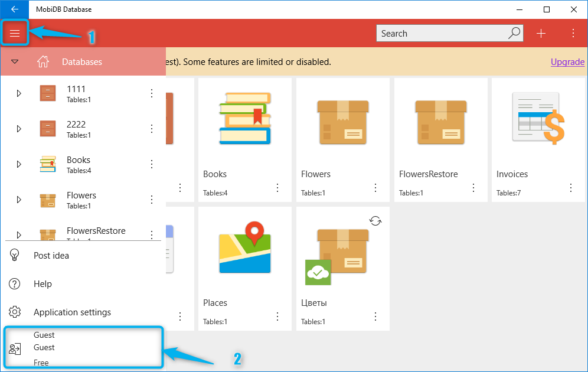Click the Guest account sign-in entry
Viewport: 588px width, 372px height.
[x=83, y=348]
